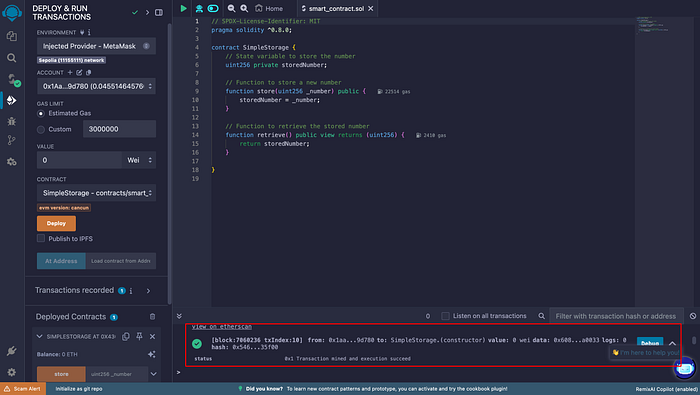Open the RemixAI chat bot bubble
700x395 pixels.
pyautogui.click(x=684, y=368)
